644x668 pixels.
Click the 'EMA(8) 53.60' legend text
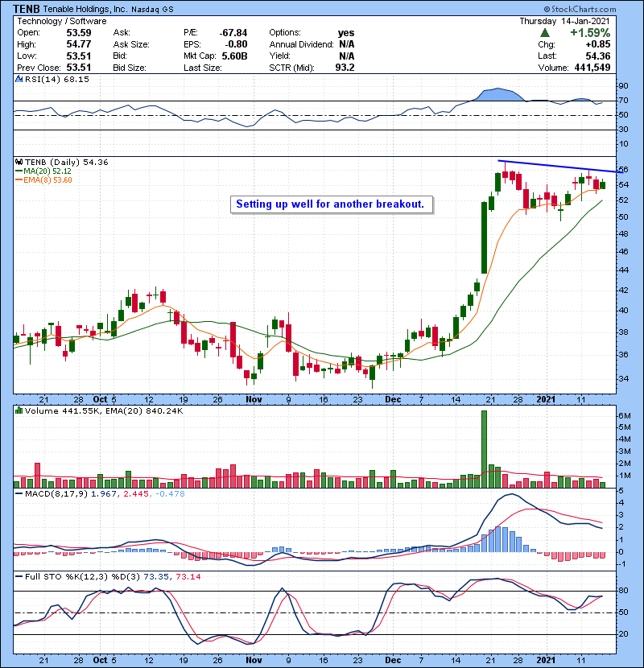coord(47,179)
